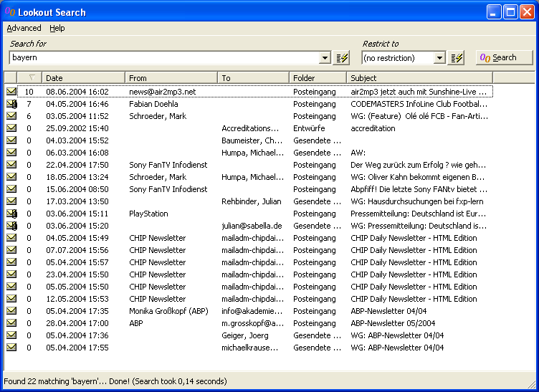Sort results by the Date column header
Image resolution: width=539 pixels, height=392 pixels.
tap(83, 78)
